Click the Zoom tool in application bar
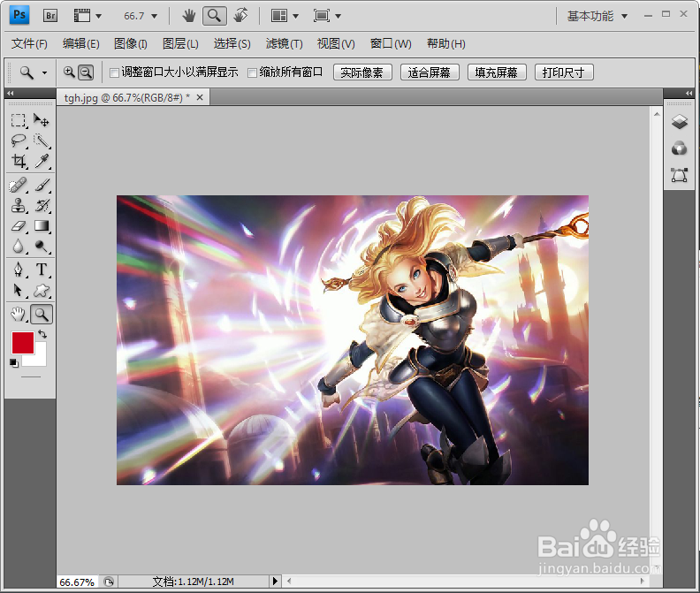The width and height of the screenshot is (700, 593). tap(214, 16)
